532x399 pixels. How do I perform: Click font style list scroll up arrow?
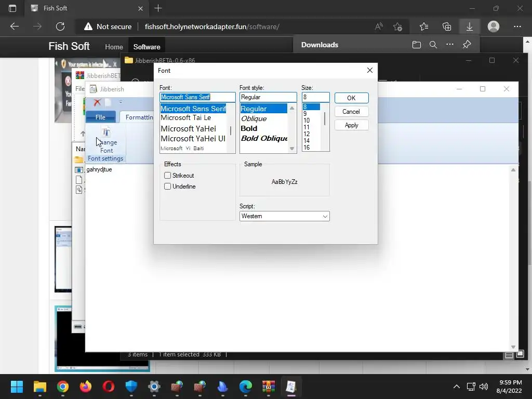click(292, 108)
